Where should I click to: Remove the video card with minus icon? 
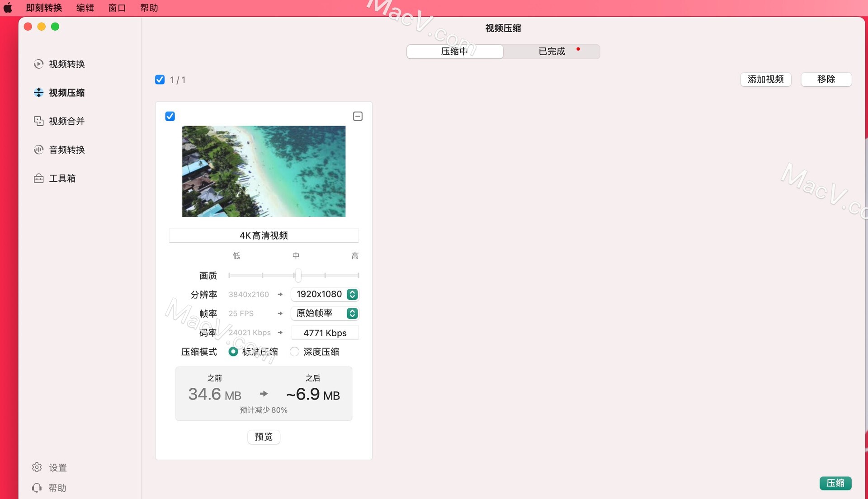pos(358,116)
